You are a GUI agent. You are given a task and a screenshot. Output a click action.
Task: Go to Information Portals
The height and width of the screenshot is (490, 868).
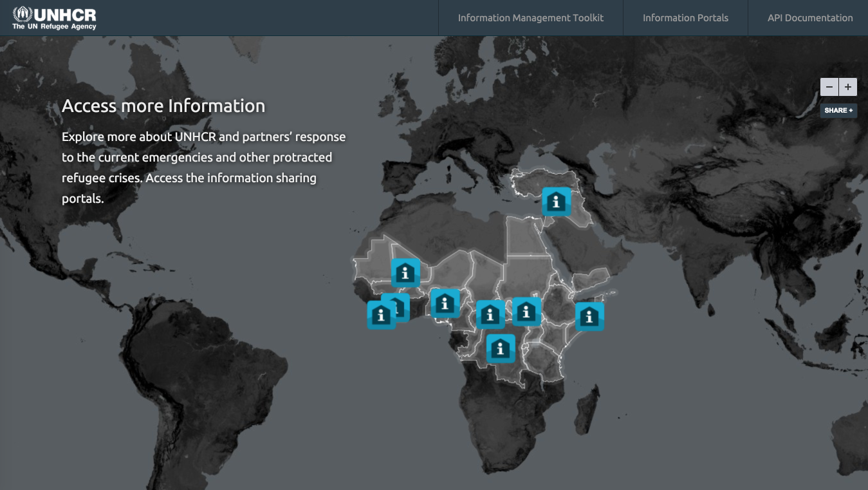[x=685, y=18]
